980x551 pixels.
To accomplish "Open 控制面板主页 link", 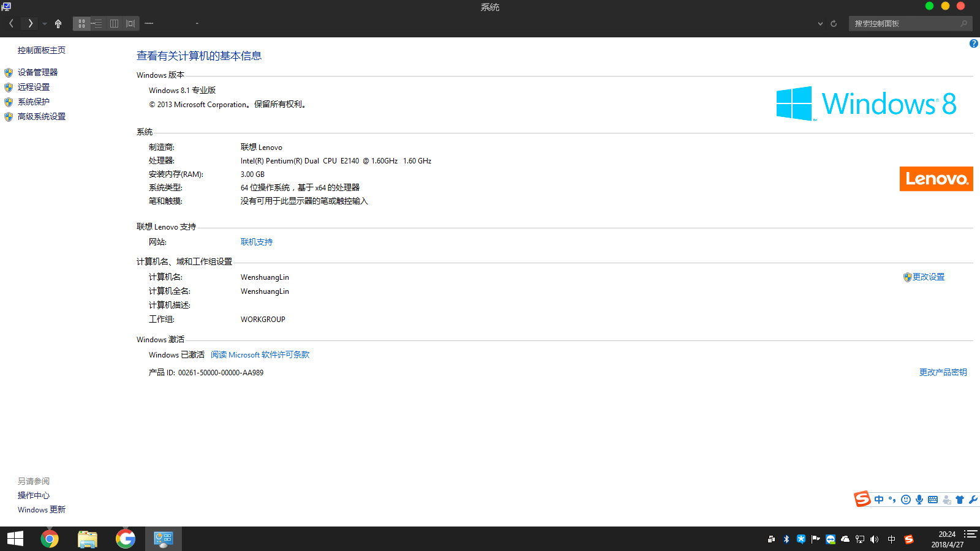I will click(41, 50).
